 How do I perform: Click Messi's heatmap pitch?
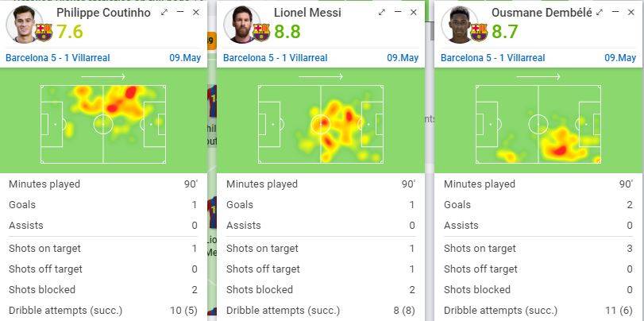pos(320,124)
